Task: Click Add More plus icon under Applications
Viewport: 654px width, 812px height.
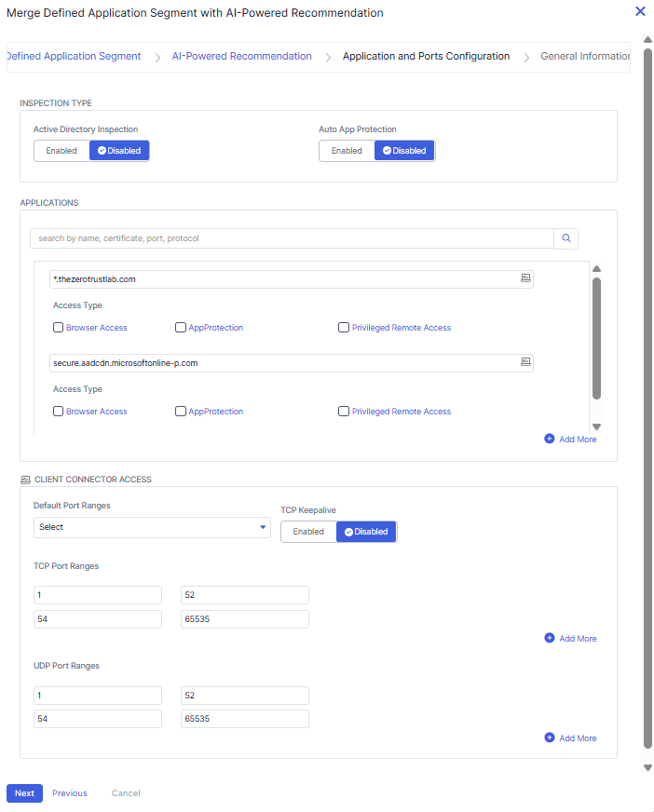Action: pyautogui.click(x=550, y=439)
